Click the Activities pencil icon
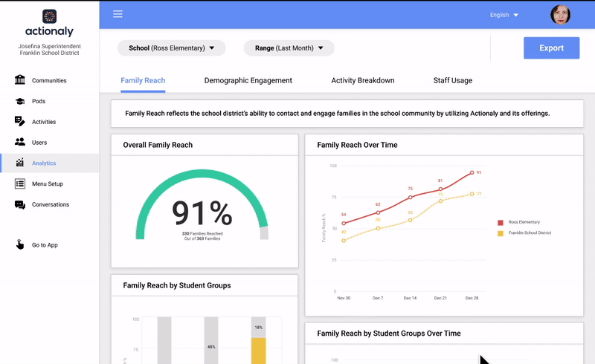Screen dimensions: 595x364 (20, 121)
